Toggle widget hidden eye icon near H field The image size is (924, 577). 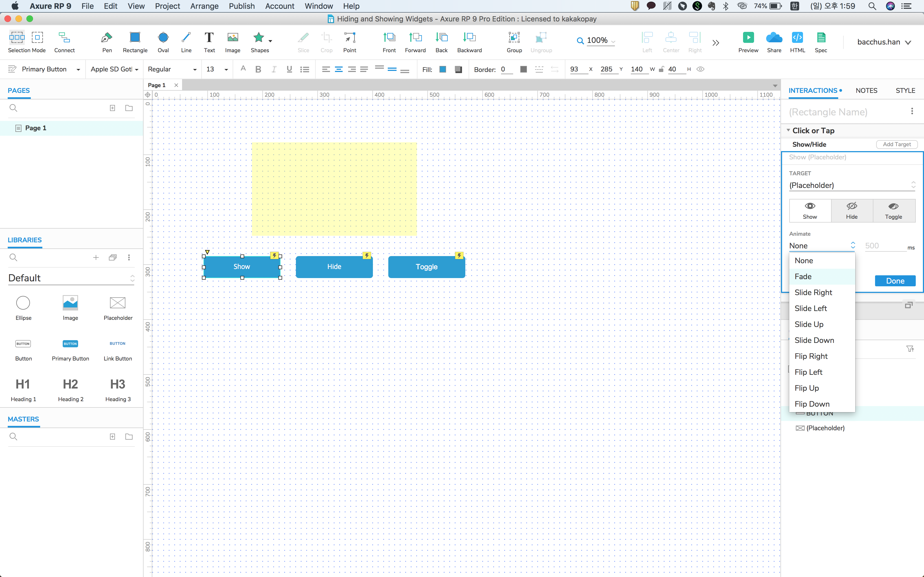[x=700, y=69]
